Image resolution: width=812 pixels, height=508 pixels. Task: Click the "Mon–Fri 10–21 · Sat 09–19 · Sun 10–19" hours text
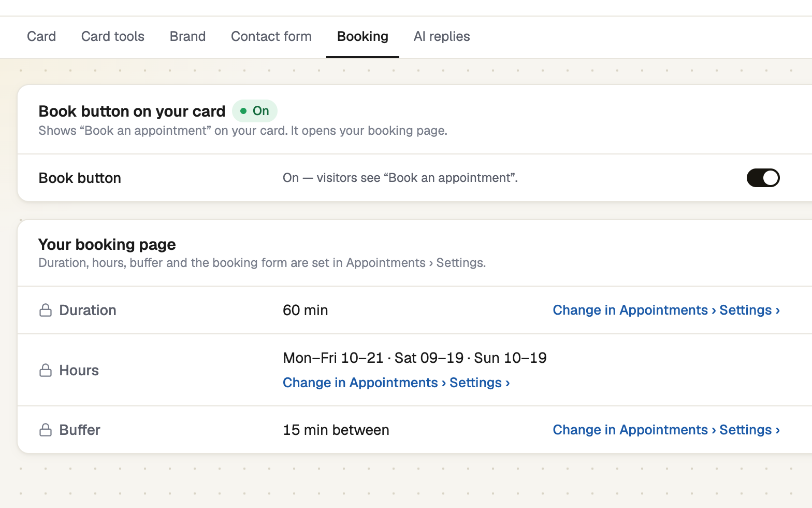pos(415,358)
